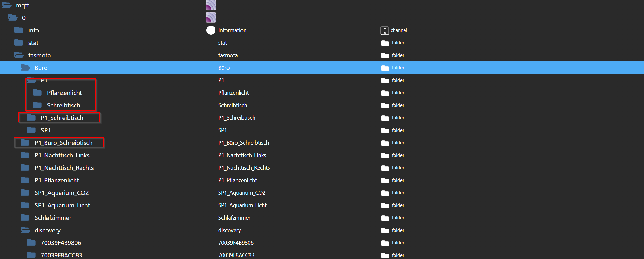Click the folder type icon in stat row
The width and height of the screenshot is (644, 259).
click(x=385, y=43)
